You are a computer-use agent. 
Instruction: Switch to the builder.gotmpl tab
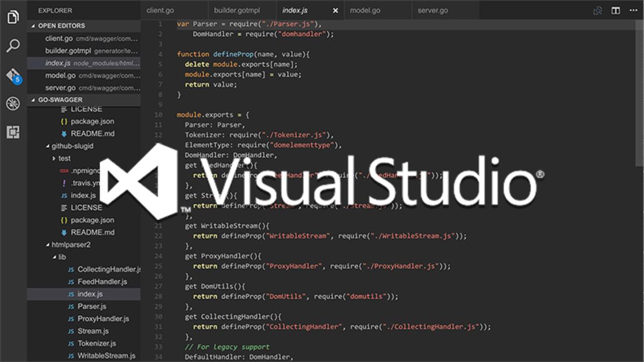pyautogui.click(x=237, y=10)
